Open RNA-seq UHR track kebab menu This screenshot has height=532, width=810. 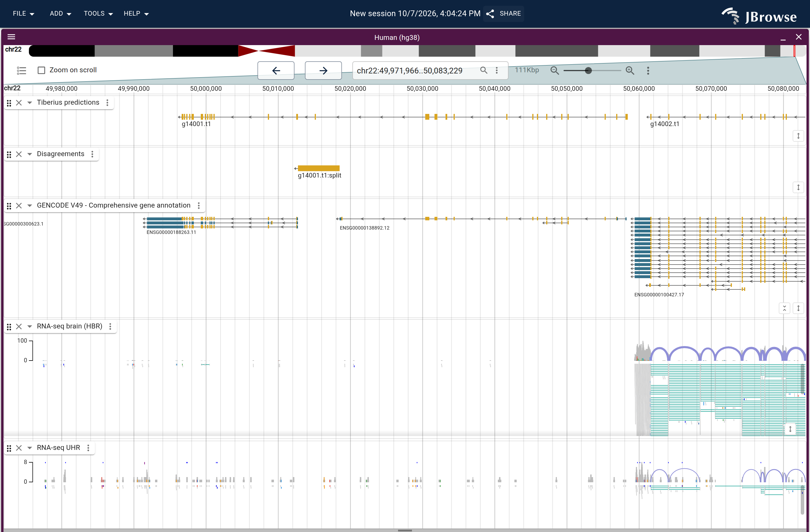[88, 448]
